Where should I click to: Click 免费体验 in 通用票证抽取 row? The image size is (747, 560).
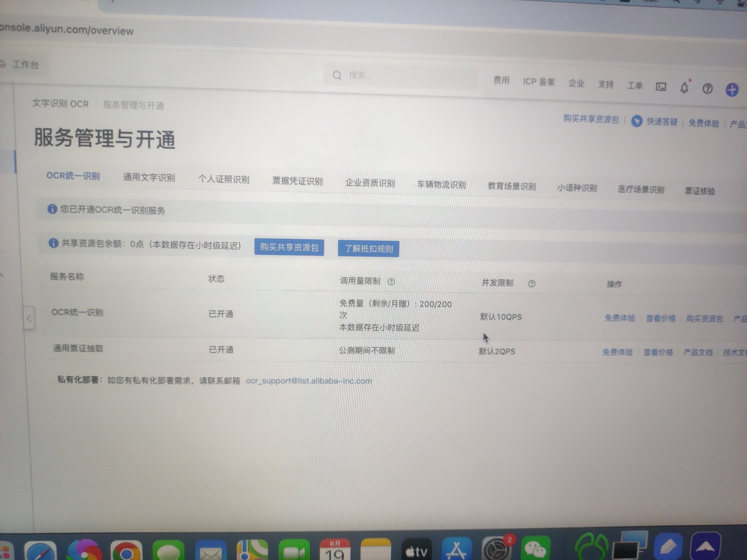coord(617,352)
